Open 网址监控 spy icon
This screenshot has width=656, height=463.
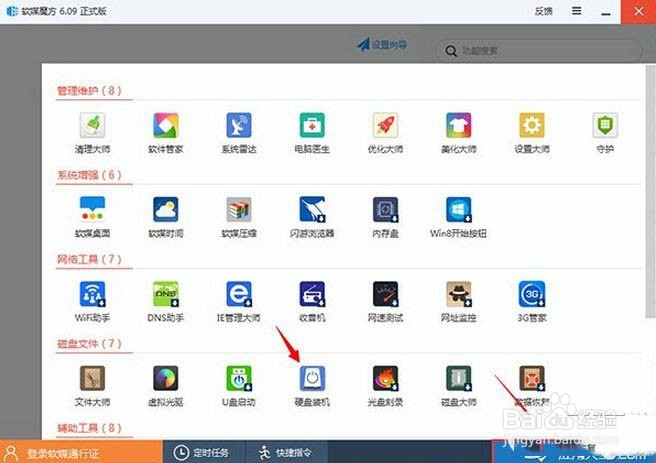tap(459, 302)
